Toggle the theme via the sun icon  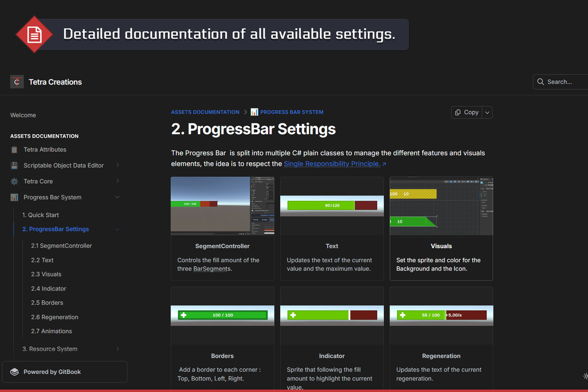(x=585, y=376)
